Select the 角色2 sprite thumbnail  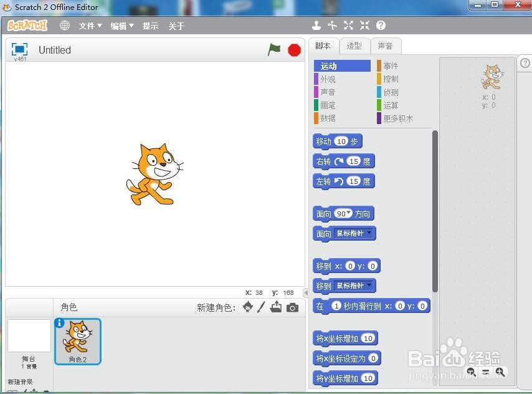pyautogui.click(x=78, y=342)
